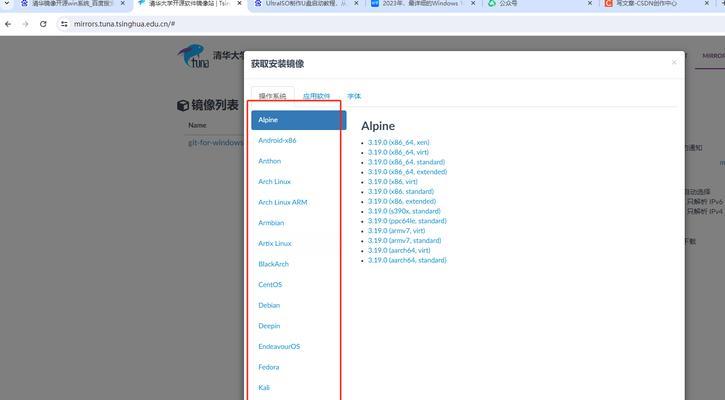The width and height of the screenshot is (725, 400).
Task: Select Deepin in the OS list
Action: pyautogui.click(x=269, y=326)
